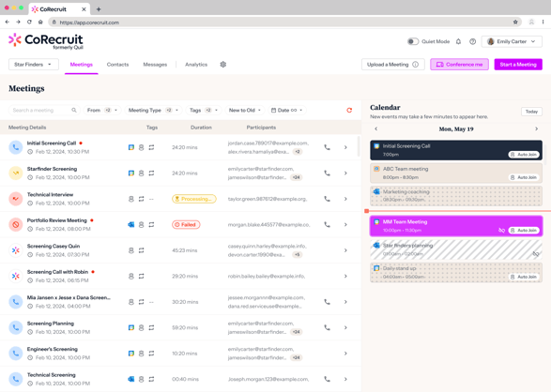Click the Outlook icon in Technical Screening row

click(x=131, y=379)
